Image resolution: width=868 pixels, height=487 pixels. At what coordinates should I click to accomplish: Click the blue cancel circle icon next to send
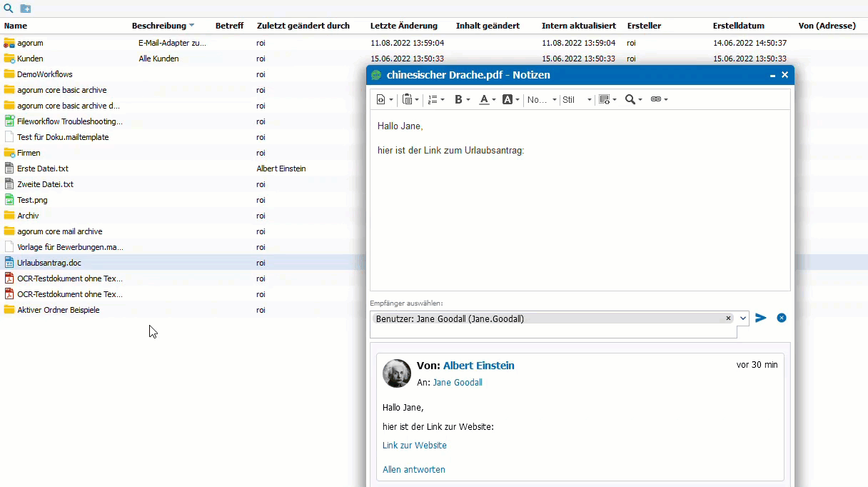(782, 318)
